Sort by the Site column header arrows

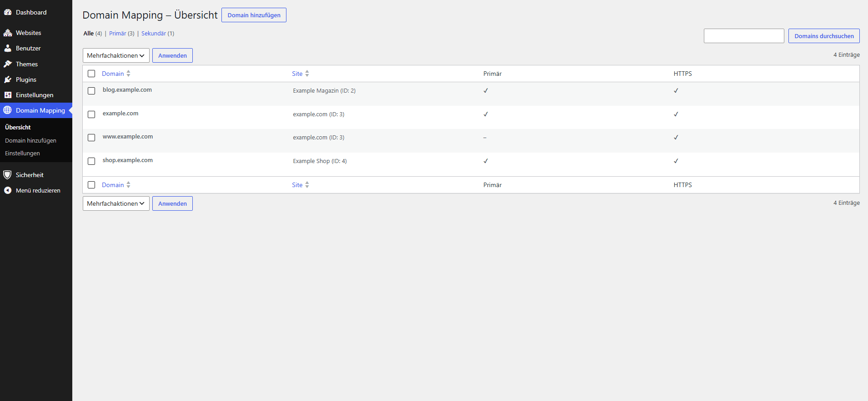[x=307, y=74]
